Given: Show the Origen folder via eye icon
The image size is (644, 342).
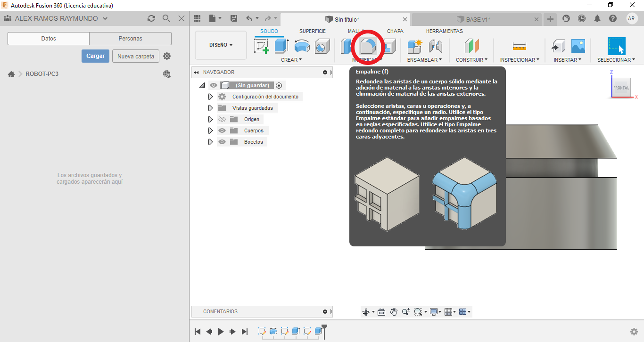Looking at the screenshot, I should point(222,119).
